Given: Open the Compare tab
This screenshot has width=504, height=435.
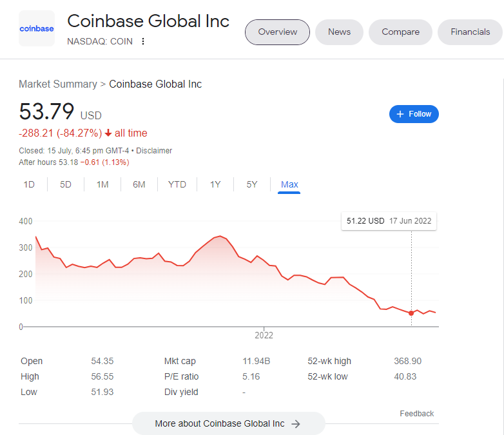Looking at the screenshot, I should click(400, 32).
